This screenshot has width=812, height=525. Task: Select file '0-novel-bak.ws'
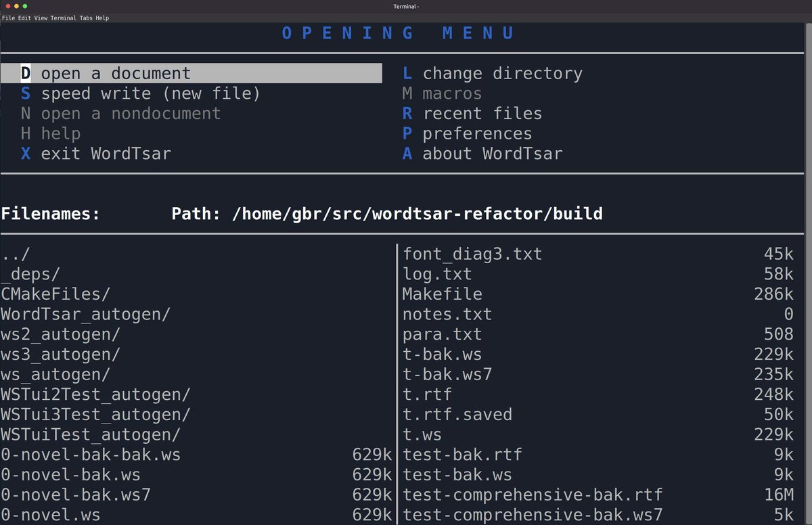point(71,474)
